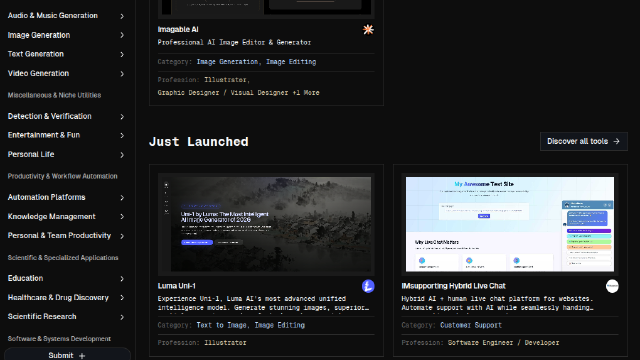640x360 pixels.
Task: Expand Audio & Music Generation chevron
Action: point(122,16)
